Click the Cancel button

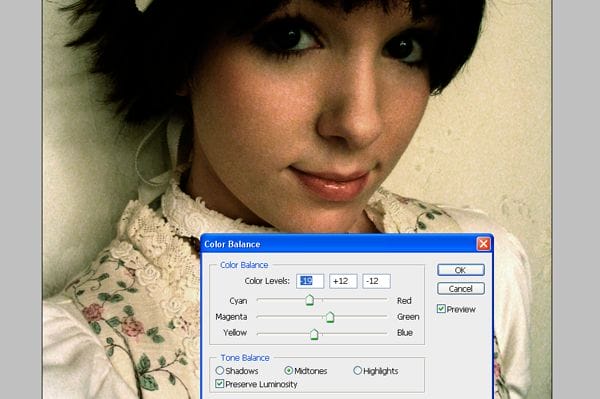click(461, 288)
